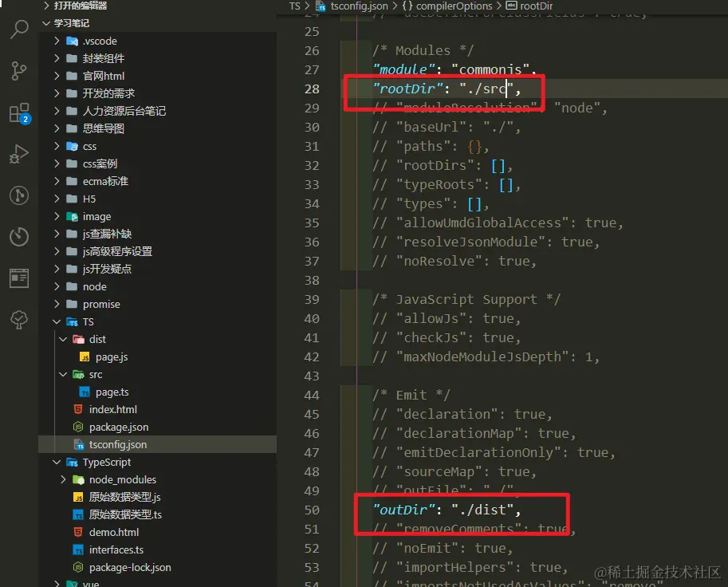This screenshot has height=587, width=728.
Task: Click the "outDir" key on line 50
Action: (x=404, y=510)
